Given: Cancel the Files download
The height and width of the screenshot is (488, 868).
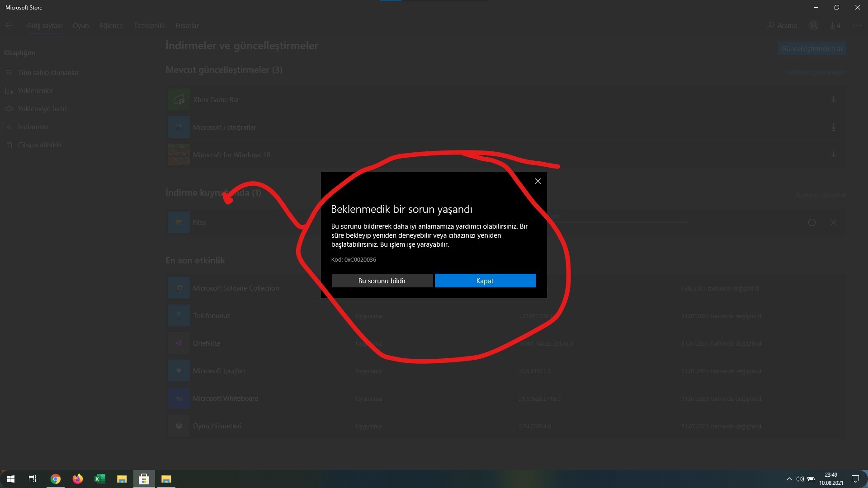Looking at the screenshot, I should 833,223.
